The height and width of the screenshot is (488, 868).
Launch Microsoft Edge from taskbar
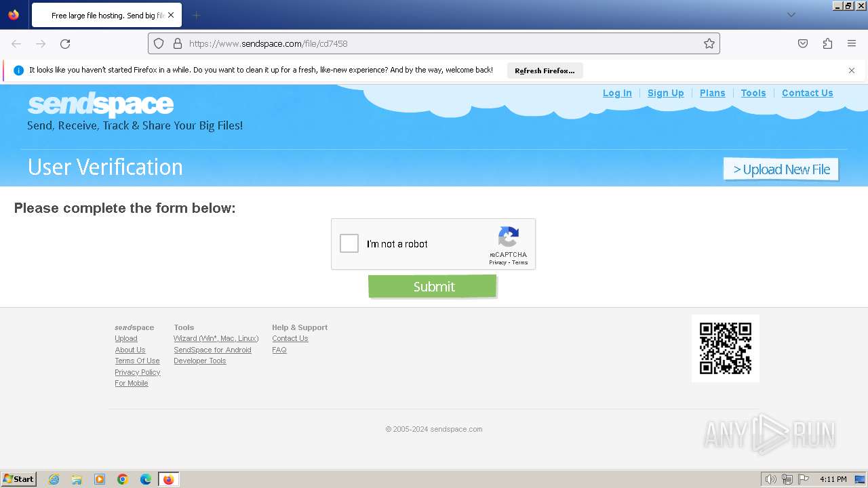(146, 479)
